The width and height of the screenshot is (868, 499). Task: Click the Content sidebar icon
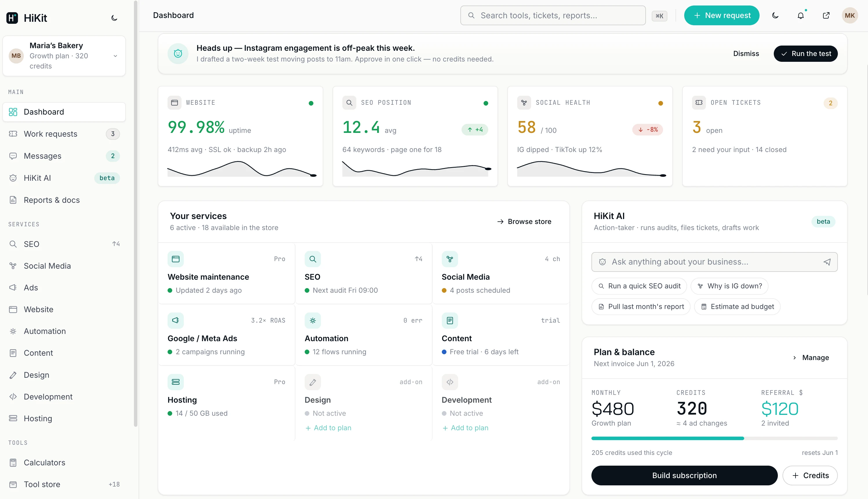point(13,353)
